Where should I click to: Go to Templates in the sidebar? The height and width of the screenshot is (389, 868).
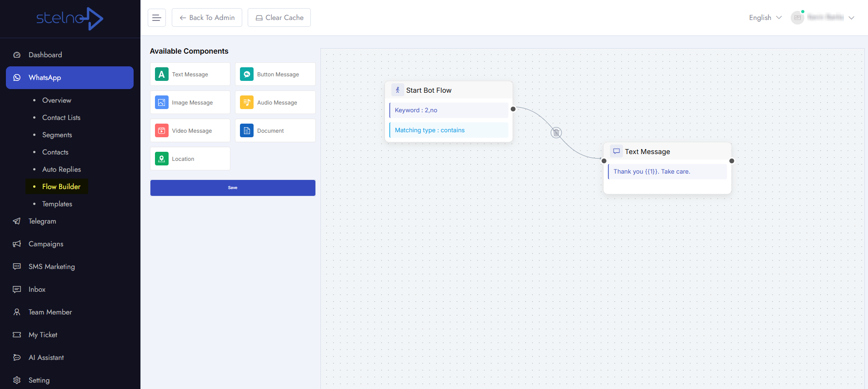57,204
